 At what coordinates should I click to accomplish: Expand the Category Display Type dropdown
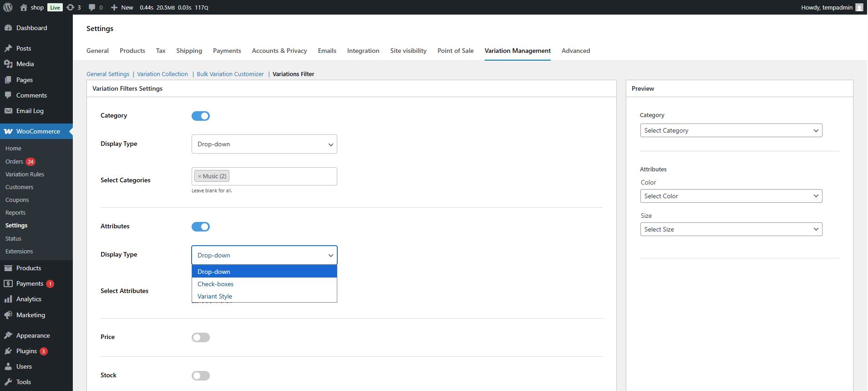264,144
